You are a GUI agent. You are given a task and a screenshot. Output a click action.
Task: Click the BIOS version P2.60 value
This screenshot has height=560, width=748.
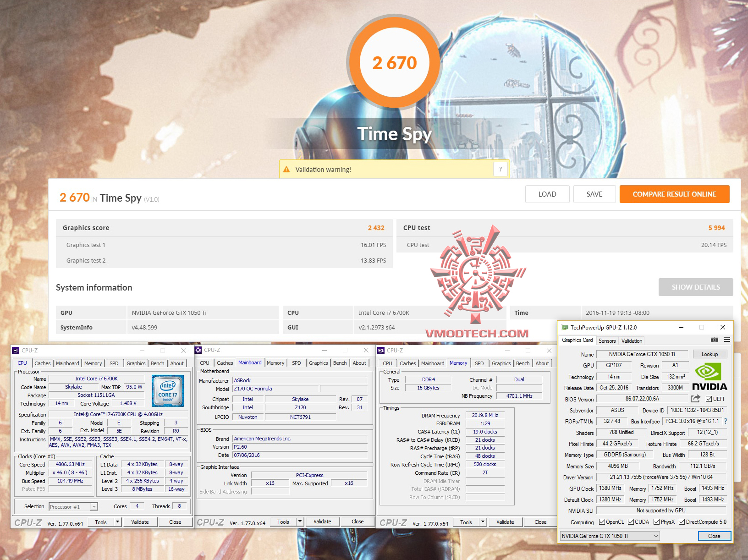click(x=300, y=447)
